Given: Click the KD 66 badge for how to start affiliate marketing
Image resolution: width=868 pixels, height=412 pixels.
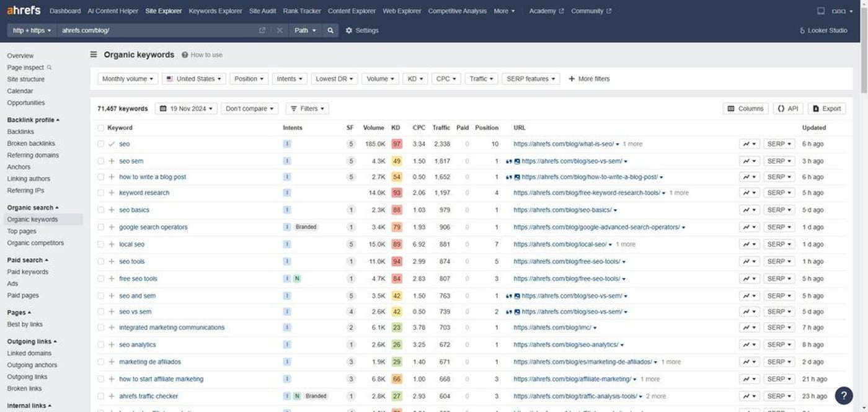Looking at the screenshot, I should tap(397, 379).
